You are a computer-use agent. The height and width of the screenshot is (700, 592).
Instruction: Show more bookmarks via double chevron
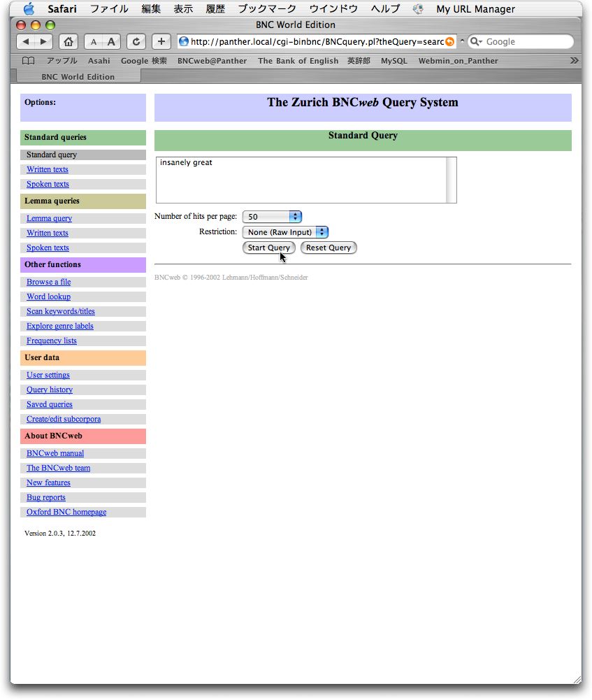pyautogui.click(x=574, y=60)
